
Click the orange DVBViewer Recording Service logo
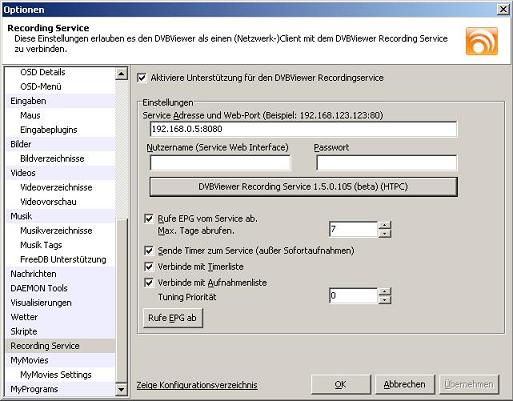[x=482, y=41]
